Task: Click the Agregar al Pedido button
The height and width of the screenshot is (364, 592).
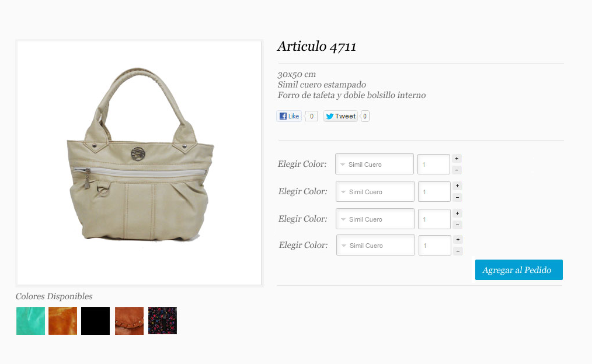Action: tap(519, 269)
